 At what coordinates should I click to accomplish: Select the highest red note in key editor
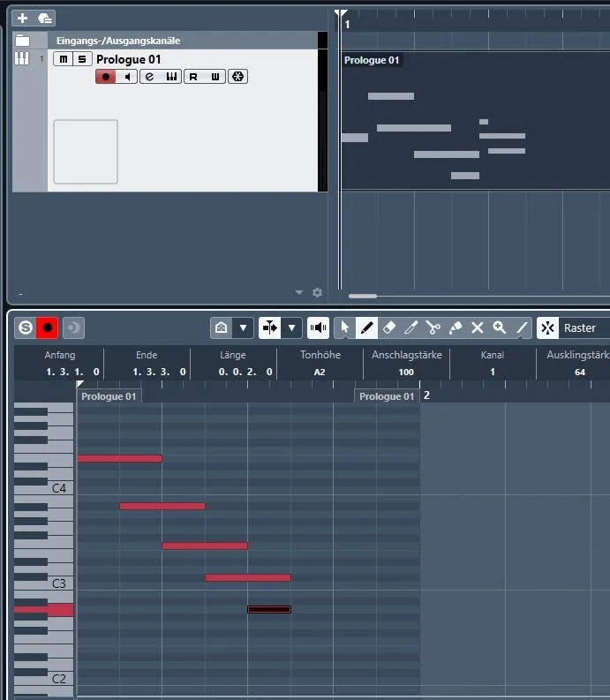(x=120, y=458)
